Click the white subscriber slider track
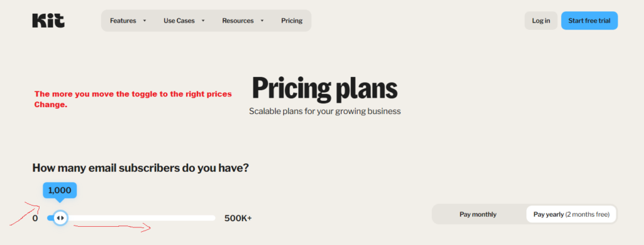Viewport: 644px width, 245px height. tap(142, 218)
